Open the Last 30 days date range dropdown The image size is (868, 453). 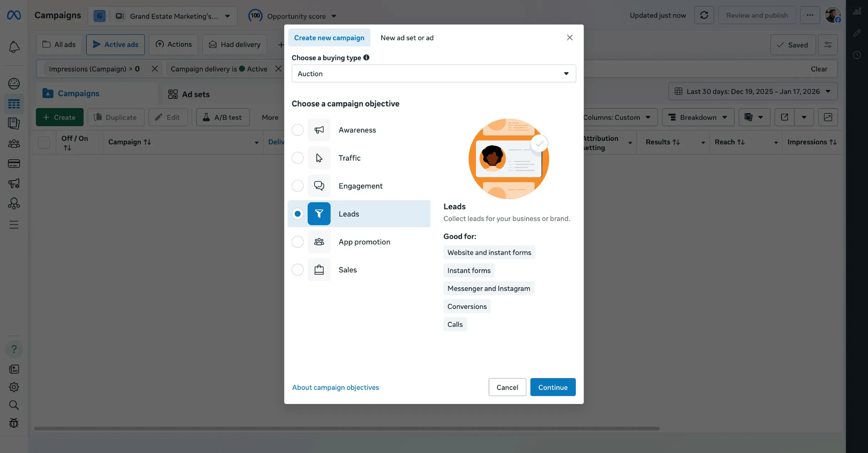pyautogui.click(x=753, y=92)
